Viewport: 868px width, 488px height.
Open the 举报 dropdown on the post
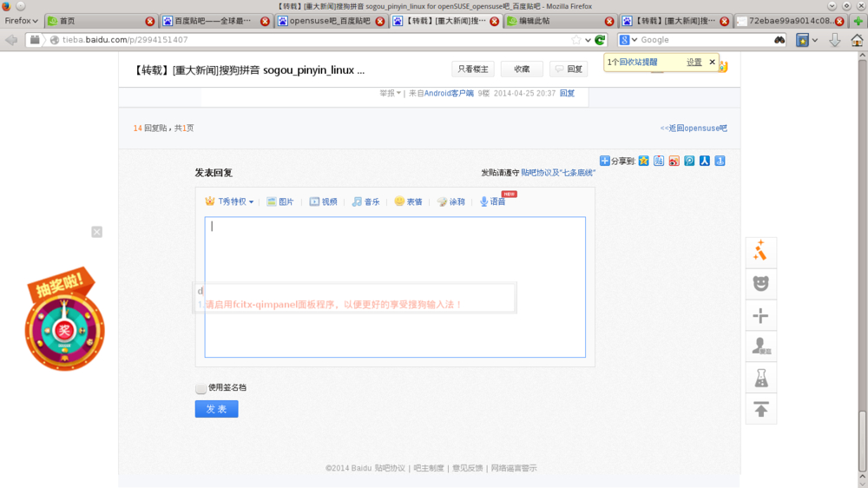[x=390, y=93]
